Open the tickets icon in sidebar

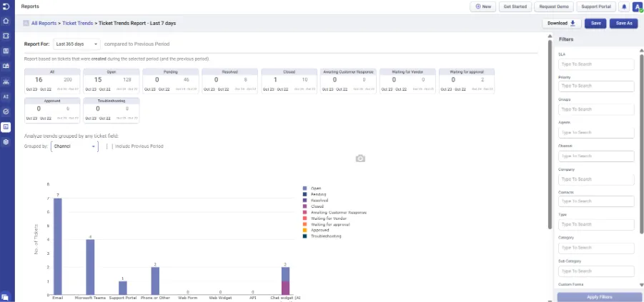[6, 36]
